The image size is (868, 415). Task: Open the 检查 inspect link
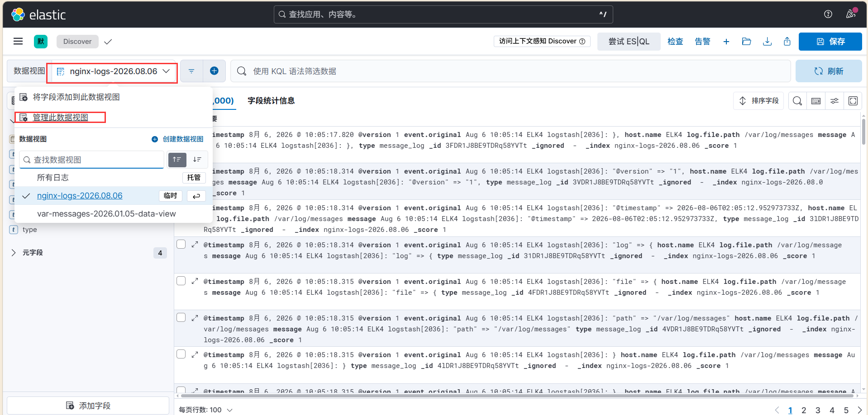tap(675, 42)
